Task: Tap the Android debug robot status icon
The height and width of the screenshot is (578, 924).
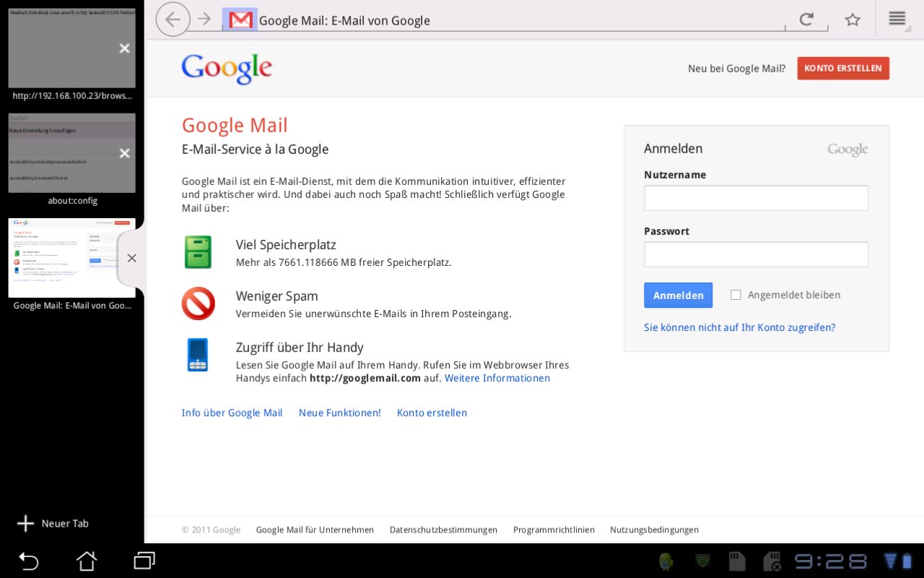Action: [x=666, y=561]
